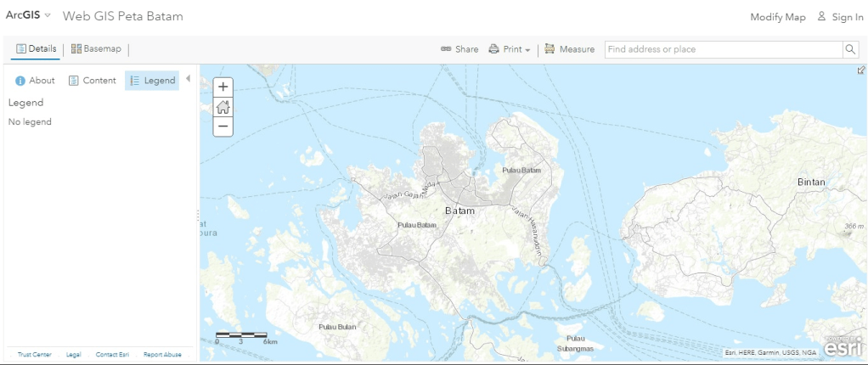Click the Sign In link
The image size is (868, 365).
840,17
